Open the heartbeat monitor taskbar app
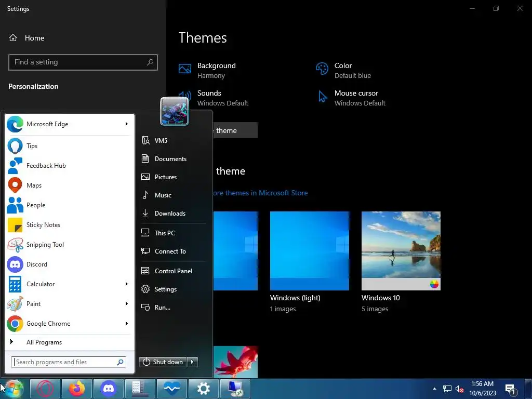Viewport: 532px width, 399px height. 172,389
